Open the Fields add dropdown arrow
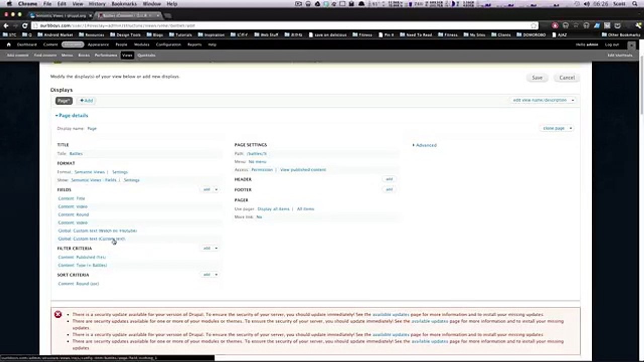 [x=216, y=190]
